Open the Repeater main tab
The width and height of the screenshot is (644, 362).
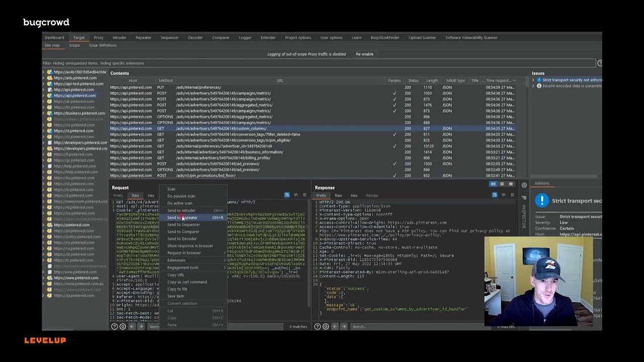143,38
